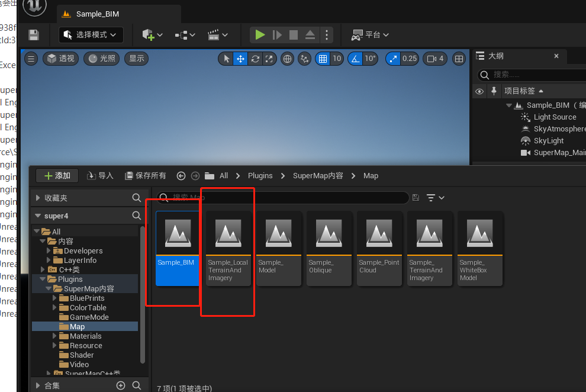Open the add content cube dropdown

click(152, 35)
